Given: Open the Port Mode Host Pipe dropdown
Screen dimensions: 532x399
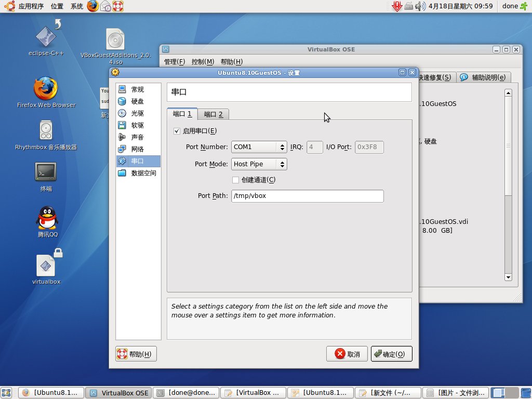Looking at the screenshot, I should 259,164.
